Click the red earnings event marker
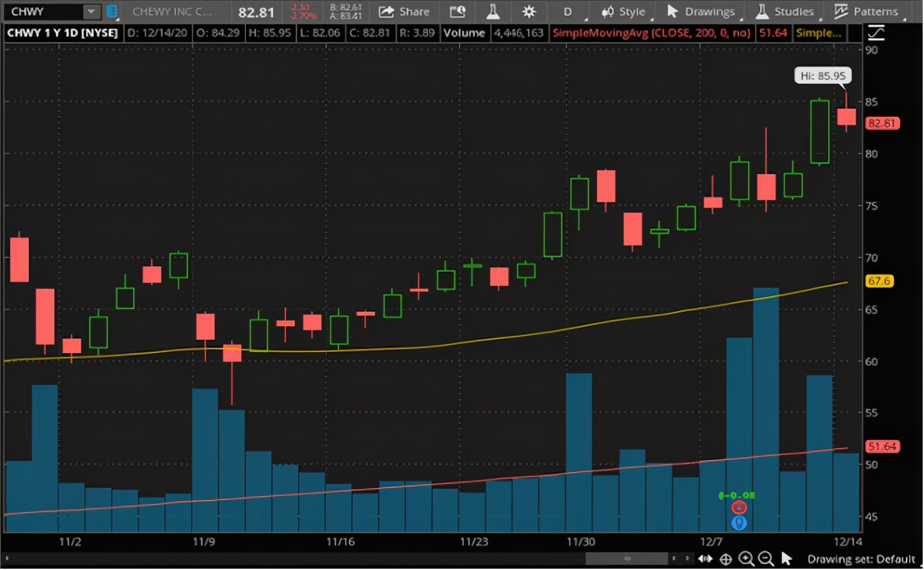924x570 pixels. click(738, 507)
